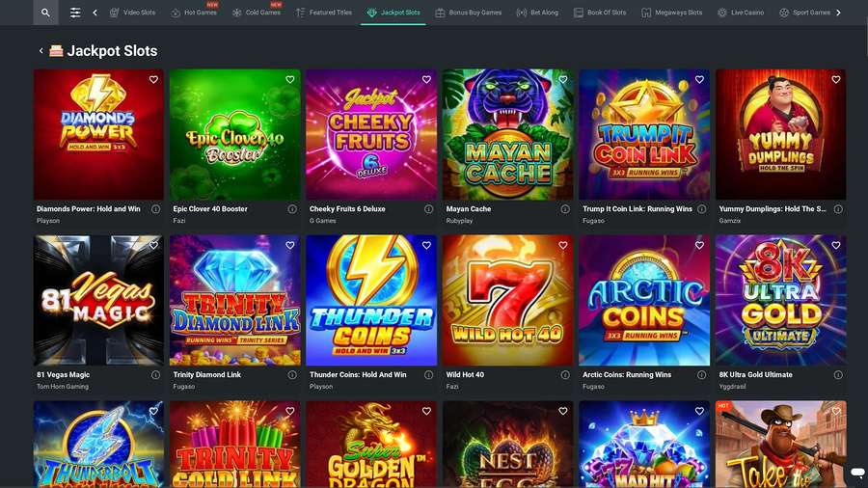Image resolution: width=868 pixels, height=488 pixels.
Task: Open the Trump It Coin Link thumbnail
Action: point(644,134)
